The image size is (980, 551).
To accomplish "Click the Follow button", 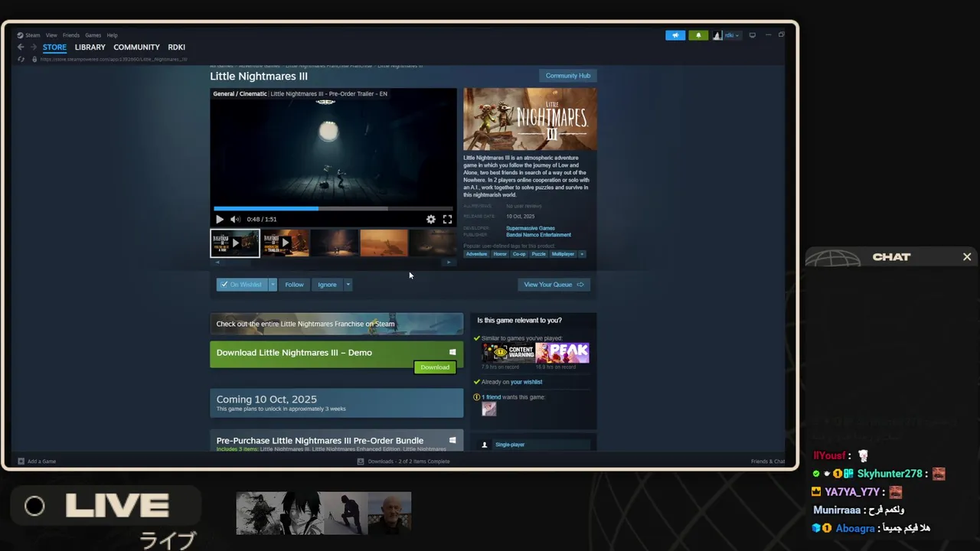I will coord(294,285).
